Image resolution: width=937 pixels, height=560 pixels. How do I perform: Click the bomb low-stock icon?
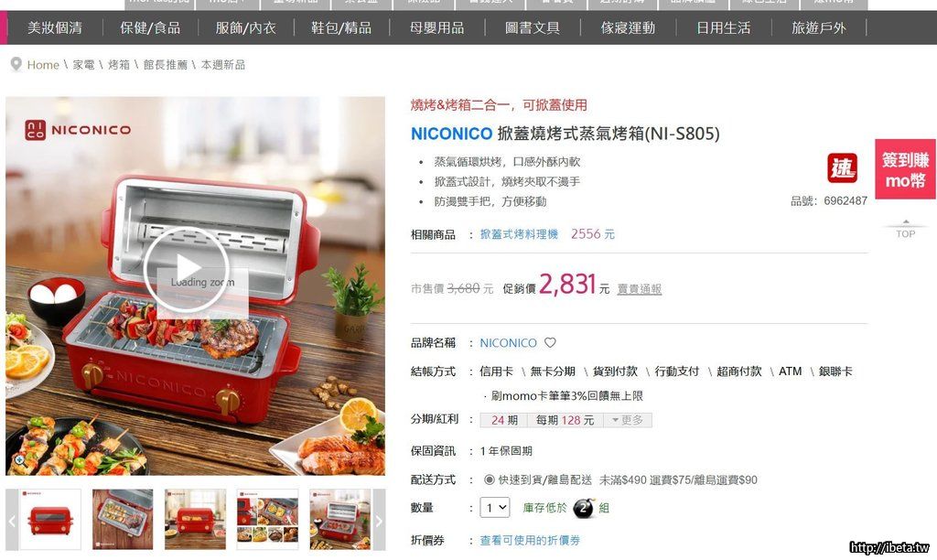(x=584, y=508)
